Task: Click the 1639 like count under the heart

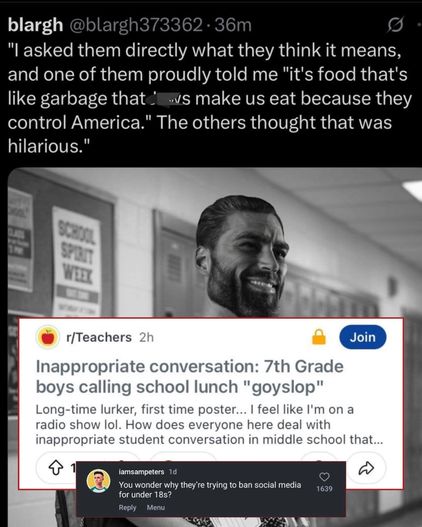Action: pyautogui.click(x=324, y=489)
